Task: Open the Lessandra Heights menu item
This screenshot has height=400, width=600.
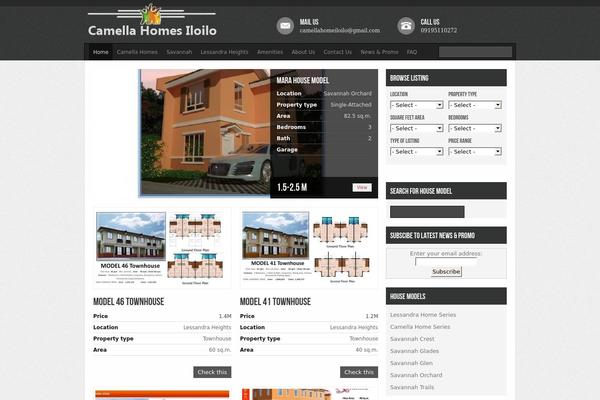Action: 224,52
